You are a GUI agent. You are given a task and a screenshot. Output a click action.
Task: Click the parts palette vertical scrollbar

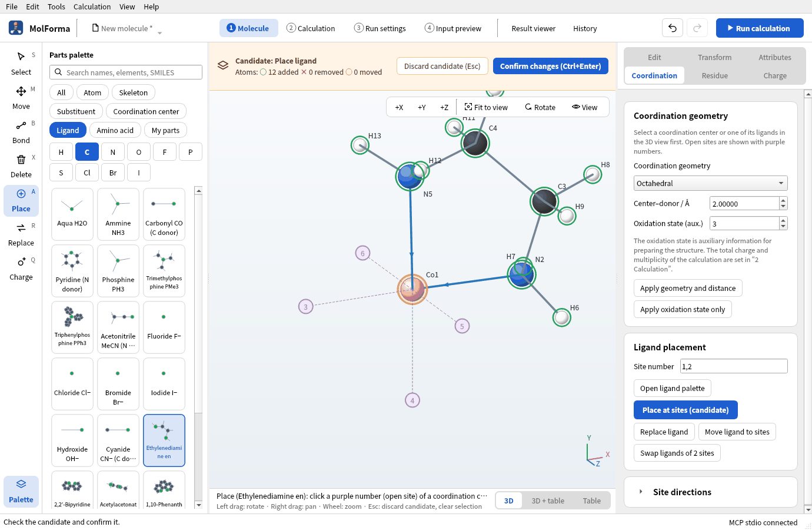(198, 347)
